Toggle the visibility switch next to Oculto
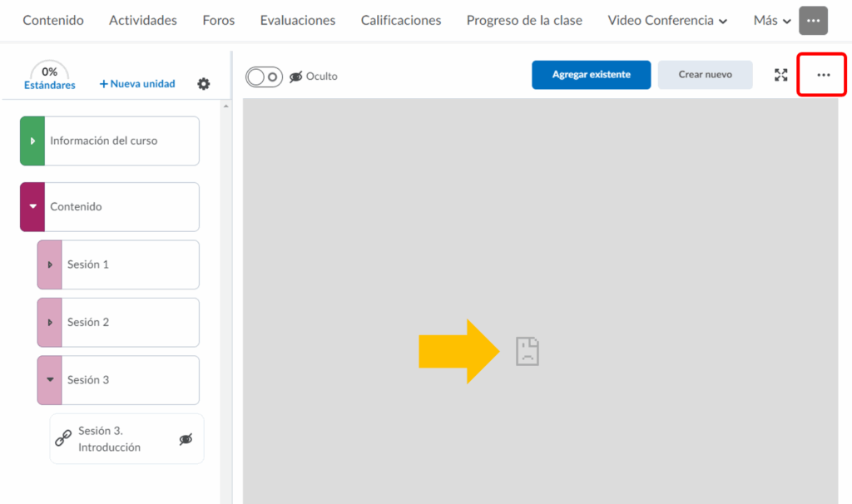Image resolution: width=852 pixels, height=504 pixels. tap(265, 77)
